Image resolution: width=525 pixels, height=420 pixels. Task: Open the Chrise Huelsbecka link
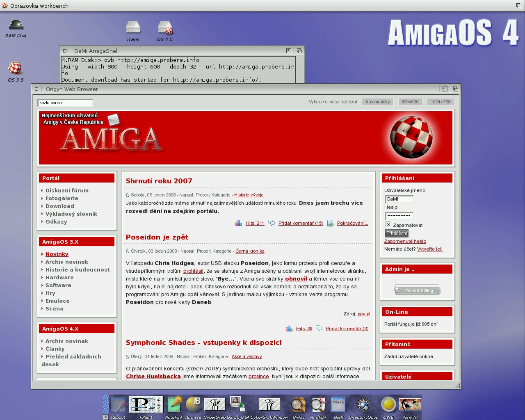click(153, 376)
